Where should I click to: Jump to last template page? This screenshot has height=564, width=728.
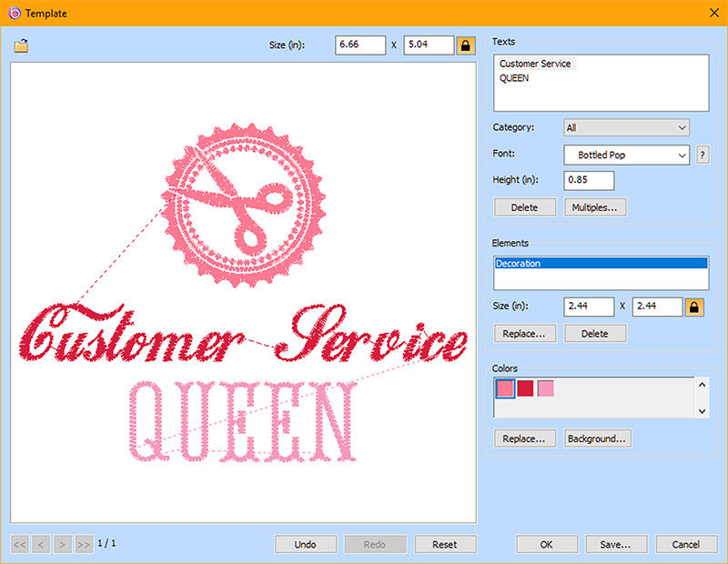click(84, 544)
